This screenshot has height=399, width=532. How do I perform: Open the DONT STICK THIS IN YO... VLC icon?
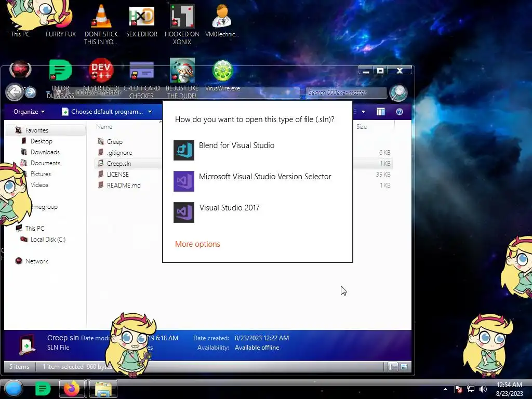[x=101, y=24]
